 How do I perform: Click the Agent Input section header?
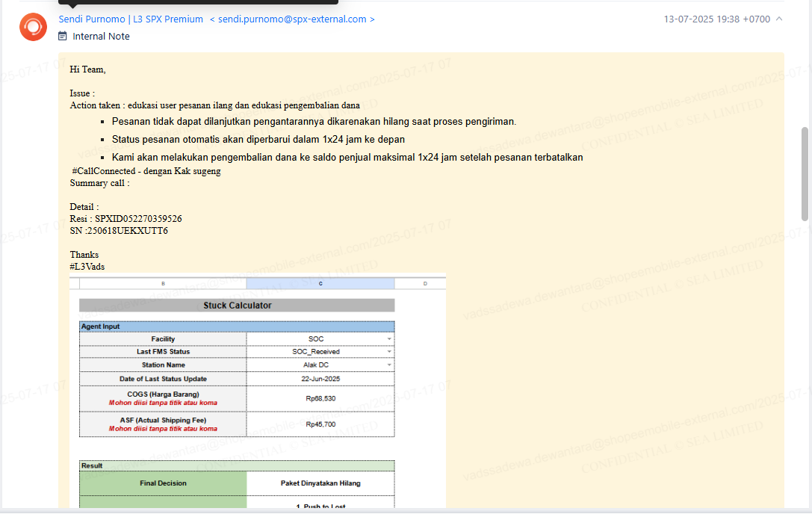click(x=238, y=326)
